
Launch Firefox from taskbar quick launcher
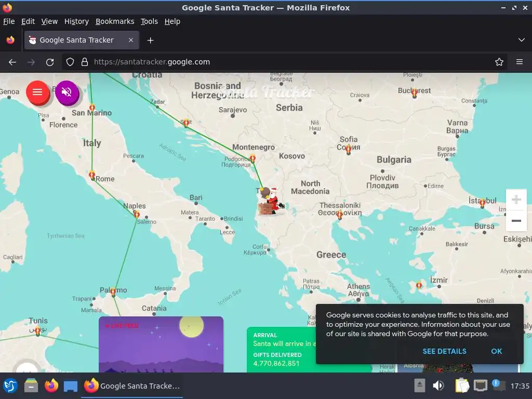tap(51, 386)
